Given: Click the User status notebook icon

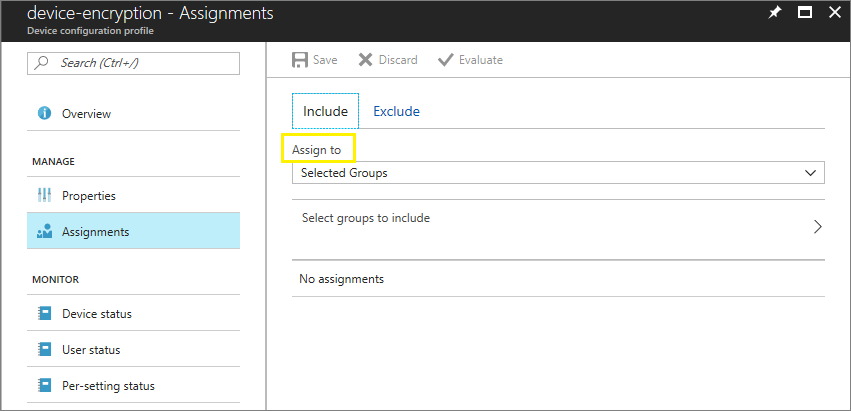Looking at the screenshot, I should point(43,350).
